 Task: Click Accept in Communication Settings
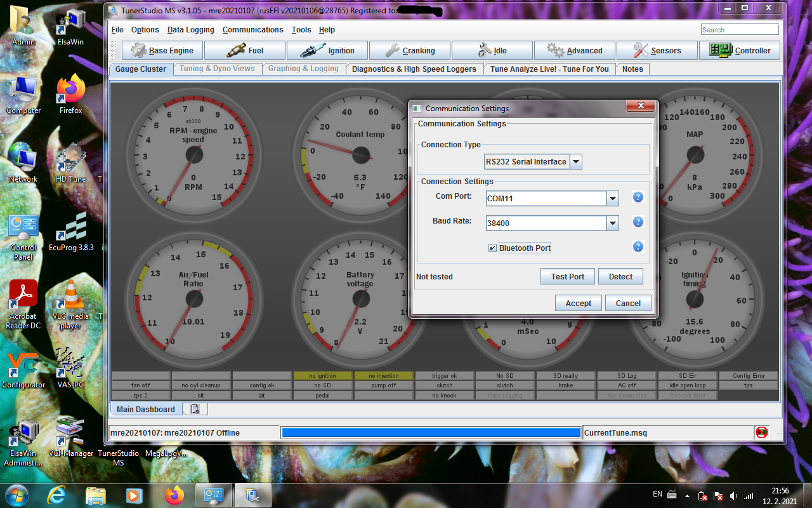click(x=579, y=303)
